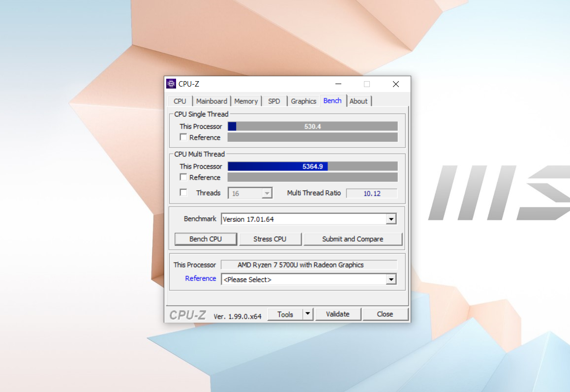Click the CPU-Z title bar text

pos(189,84)
